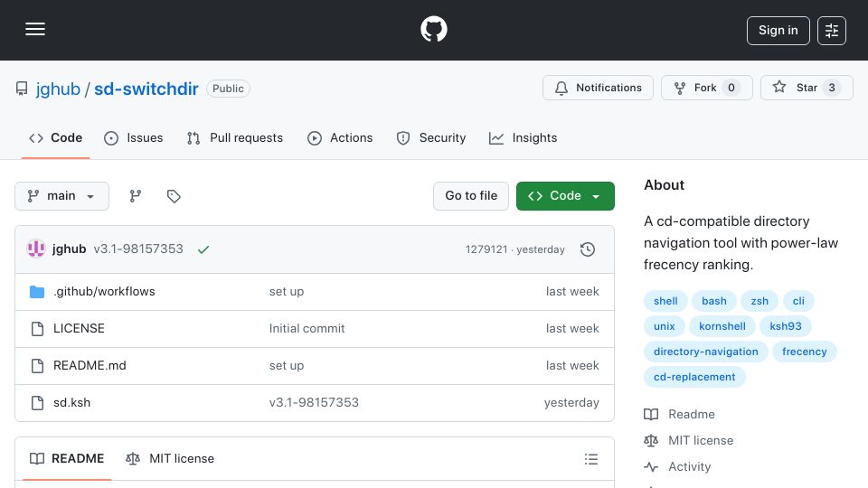Open commit hash 1279121
Viewport: 868px width, 488px height.
486,249
